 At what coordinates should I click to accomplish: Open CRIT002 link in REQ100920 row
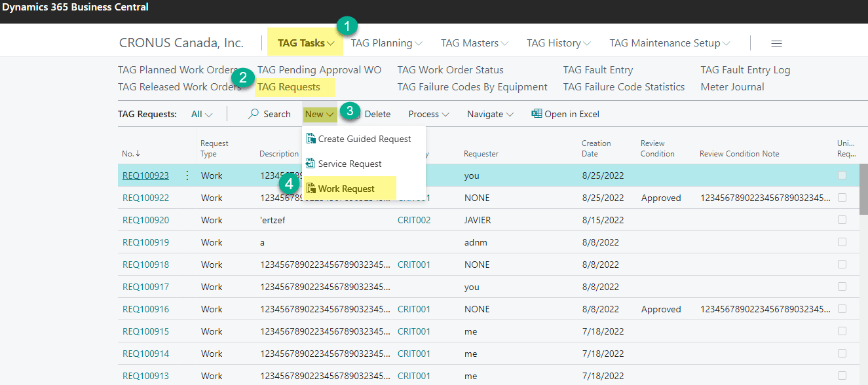[414, 220]
